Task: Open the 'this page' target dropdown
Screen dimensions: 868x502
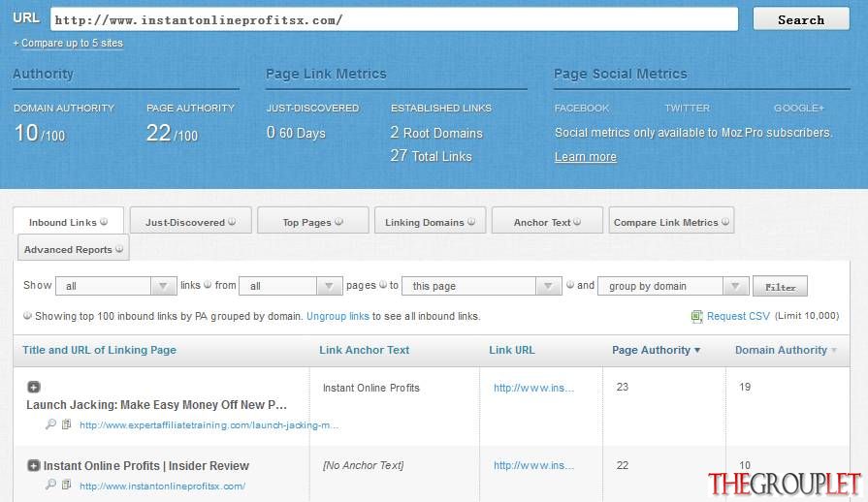Action: pyautogui.click(x=482, y=286)
